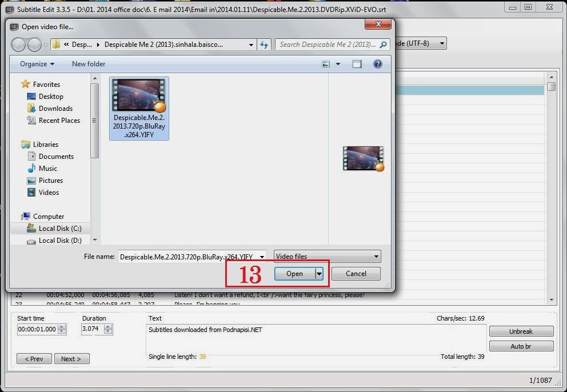Click the search magnifier icon
Screen dimensions: 567x392
(384, 45)
